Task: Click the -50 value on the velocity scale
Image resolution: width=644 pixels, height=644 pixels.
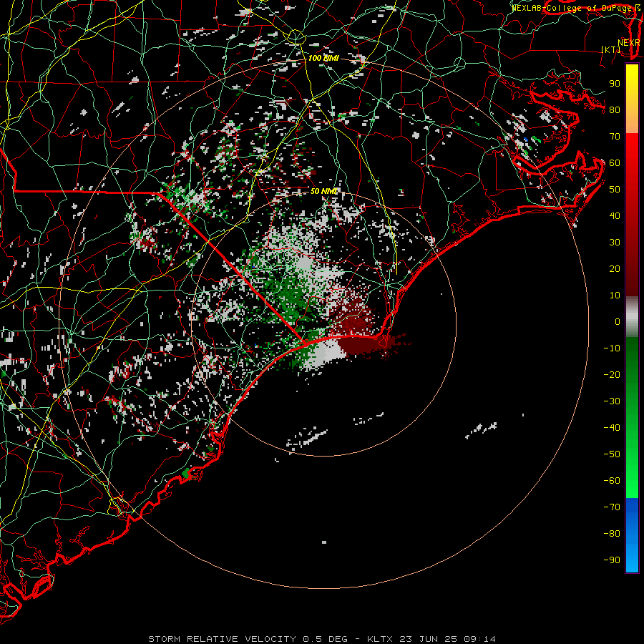Action: coord(612,454)
